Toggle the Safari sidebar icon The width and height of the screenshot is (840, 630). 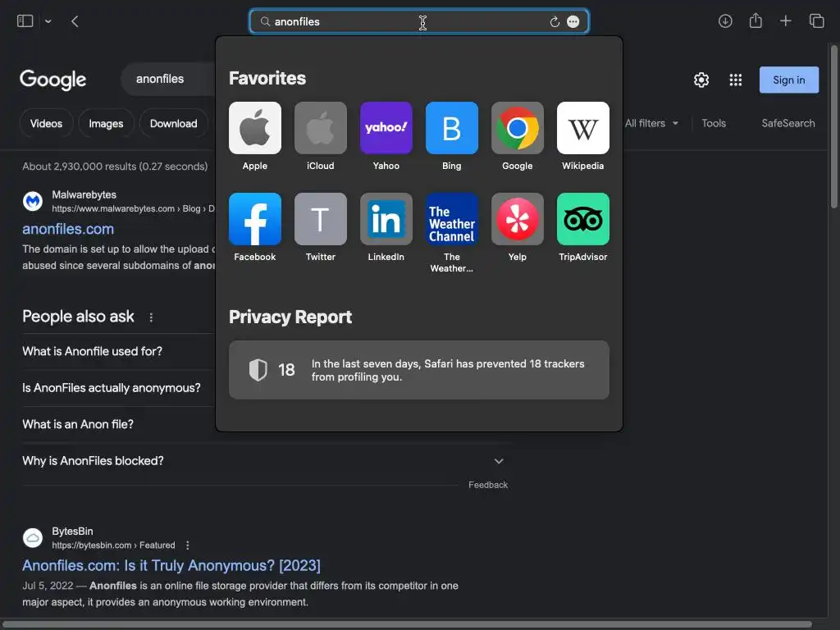[x=25, y=21]
